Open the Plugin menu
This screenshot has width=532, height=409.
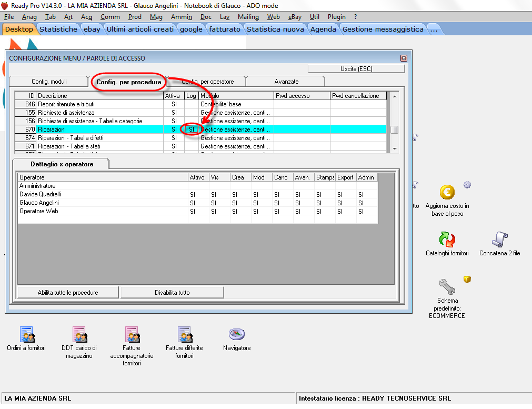337,17
